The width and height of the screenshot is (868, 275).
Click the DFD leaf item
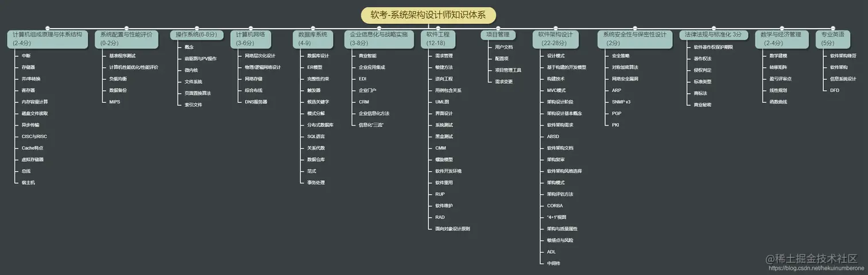tap(835, 90)
